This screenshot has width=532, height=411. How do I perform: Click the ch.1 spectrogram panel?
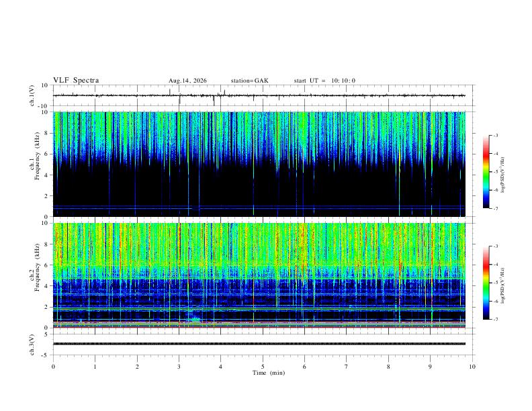click(x=259, y=164)
